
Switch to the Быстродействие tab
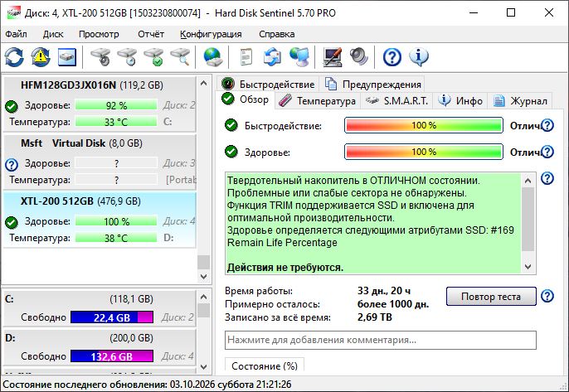pos(268,85)
